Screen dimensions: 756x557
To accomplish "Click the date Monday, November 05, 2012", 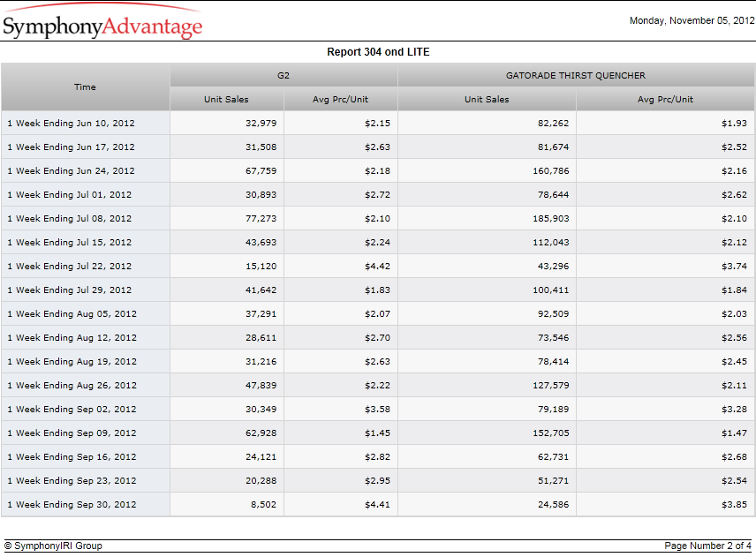I will tap(692, 20).
